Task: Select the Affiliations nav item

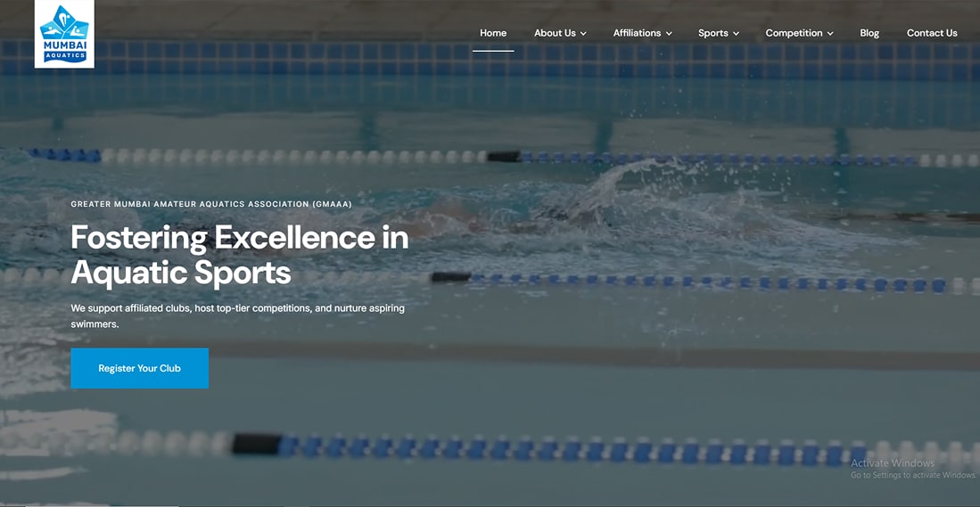Action: (x=637, y=33)
